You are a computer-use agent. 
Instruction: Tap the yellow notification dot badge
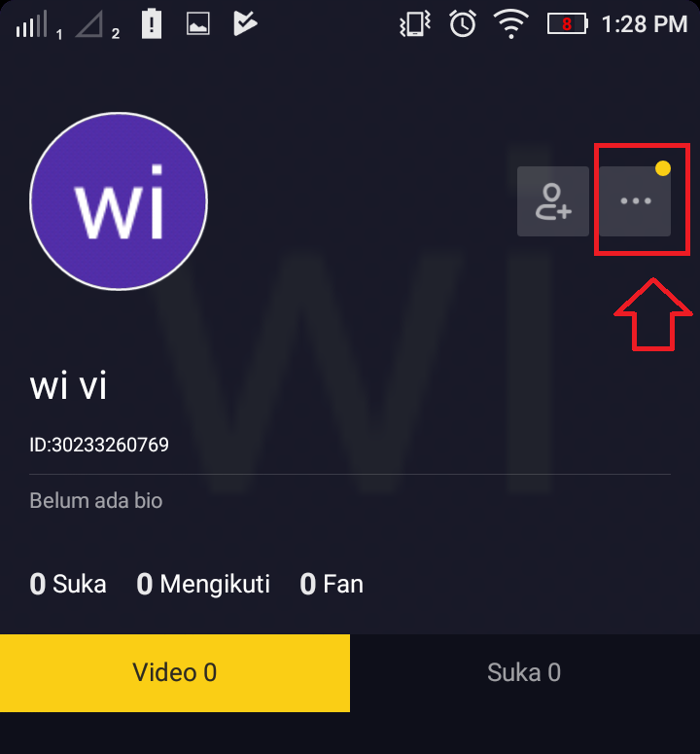(x=663, y=168)
